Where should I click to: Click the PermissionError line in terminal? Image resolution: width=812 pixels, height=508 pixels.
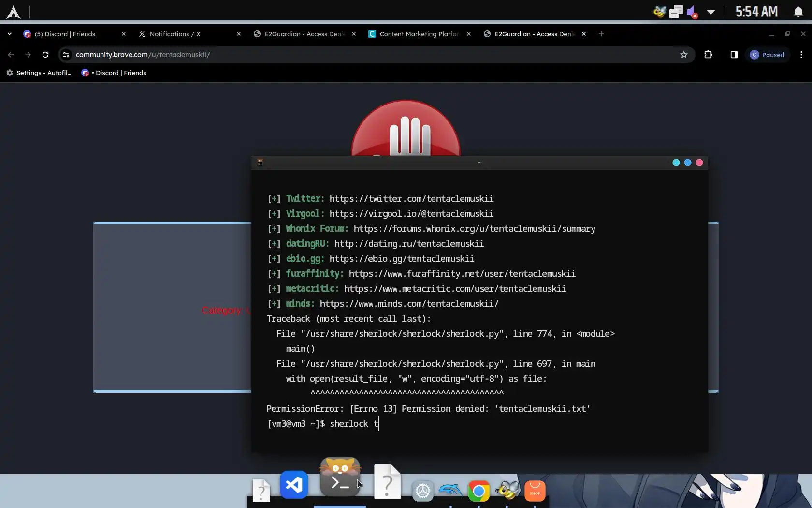point(428,409)
